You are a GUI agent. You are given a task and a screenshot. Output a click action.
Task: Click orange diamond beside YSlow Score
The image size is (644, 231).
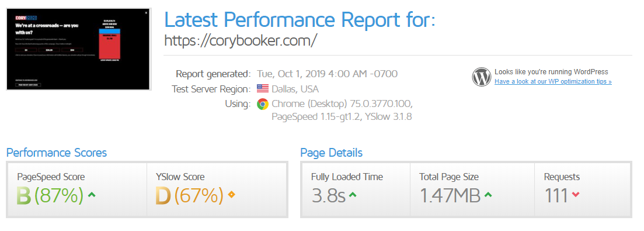point(231,194)
